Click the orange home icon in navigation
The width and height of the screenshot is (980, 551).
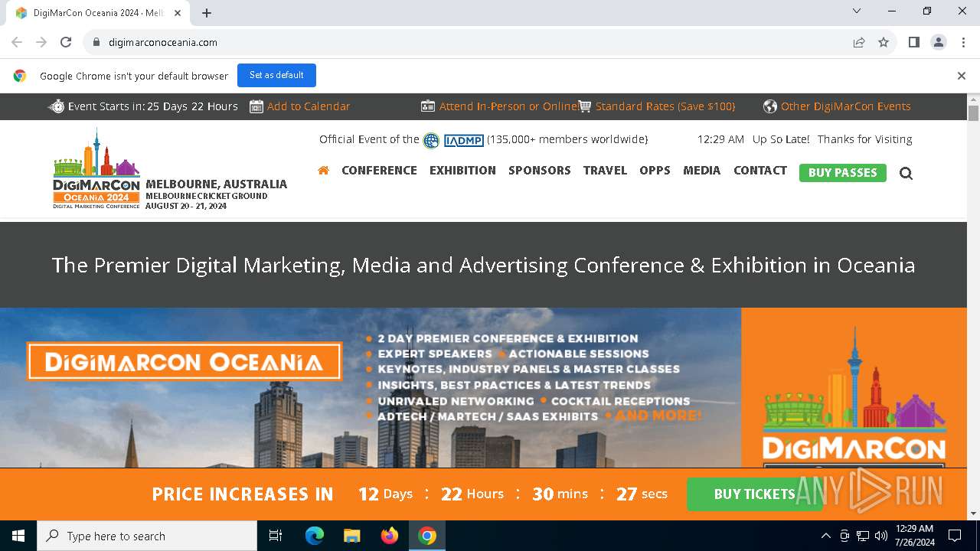point(323,171)
